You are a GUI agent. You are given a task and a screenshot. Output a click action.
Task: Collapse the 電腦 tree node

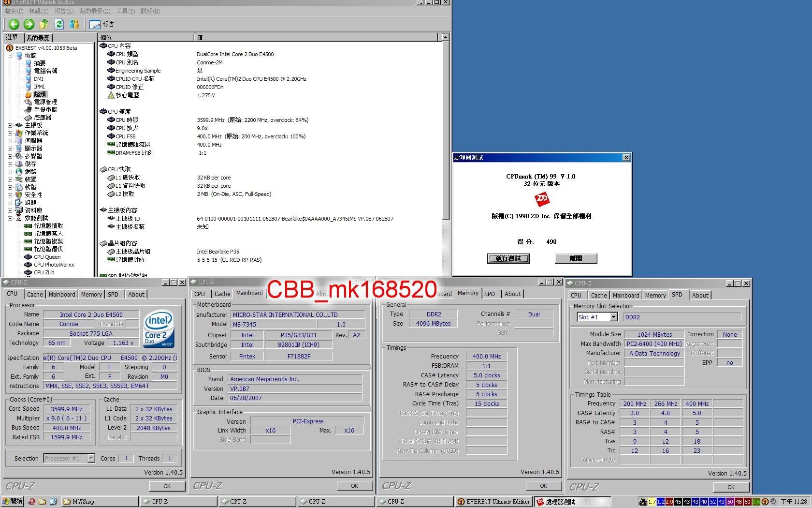coord(10,56)
